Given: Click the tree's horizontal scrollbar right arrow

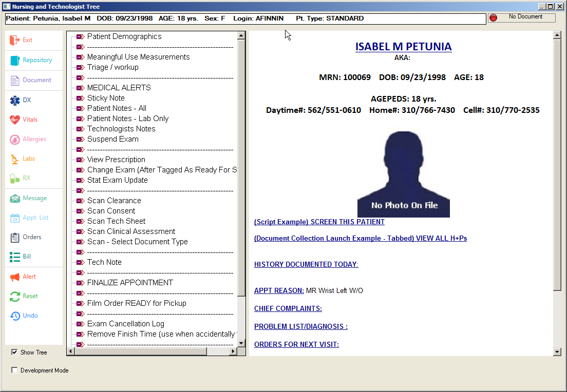Looking at the screenshot, I should (233, 351).
